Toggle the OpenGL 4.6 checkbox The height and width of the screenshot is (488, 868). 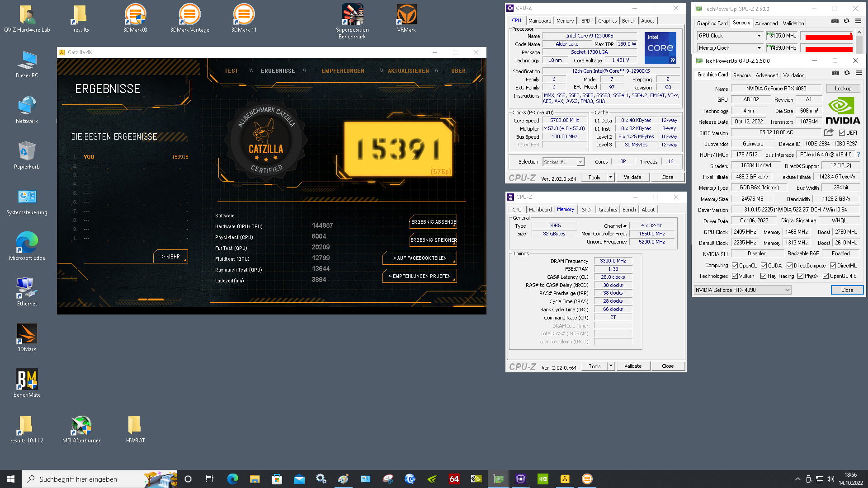click(826, 276)
